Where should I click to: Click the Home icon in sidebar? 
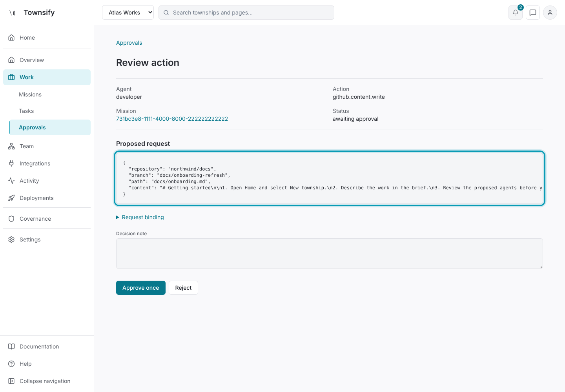(x=11, y=38)
